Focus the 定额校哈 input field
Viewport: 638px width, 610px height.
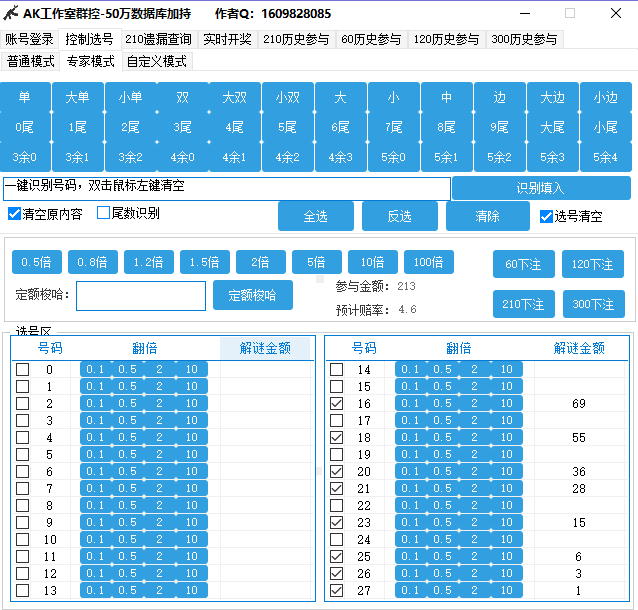tap(140, 296)
